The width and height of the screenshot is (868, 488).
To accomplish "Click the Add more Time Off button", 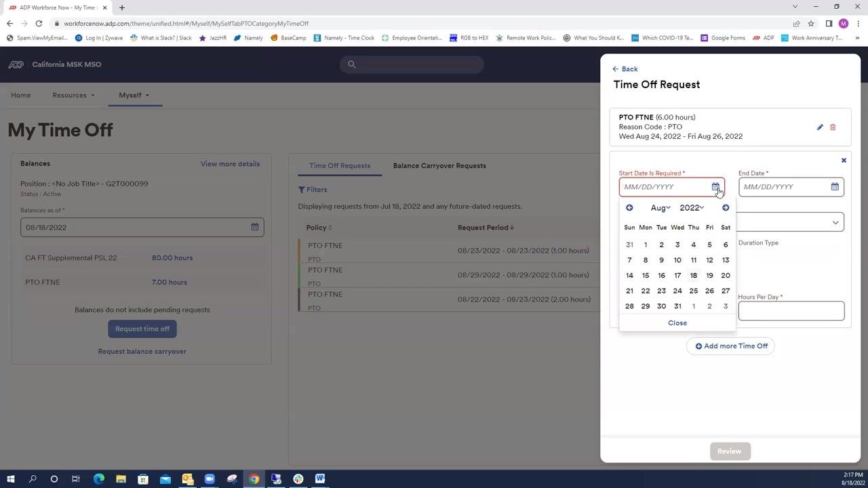I will pos(730,346).
